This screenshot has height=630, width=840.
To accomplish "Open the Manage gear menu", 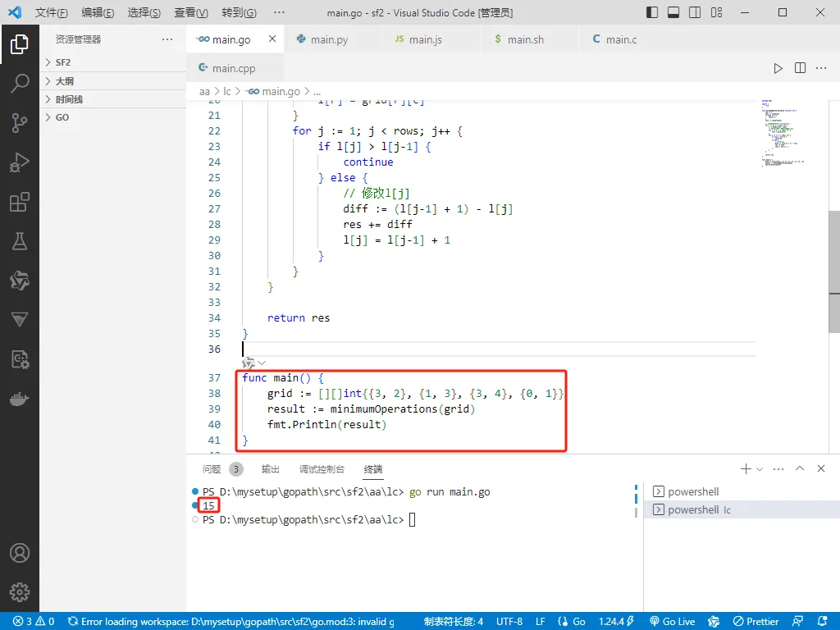I will click(20, 592).
